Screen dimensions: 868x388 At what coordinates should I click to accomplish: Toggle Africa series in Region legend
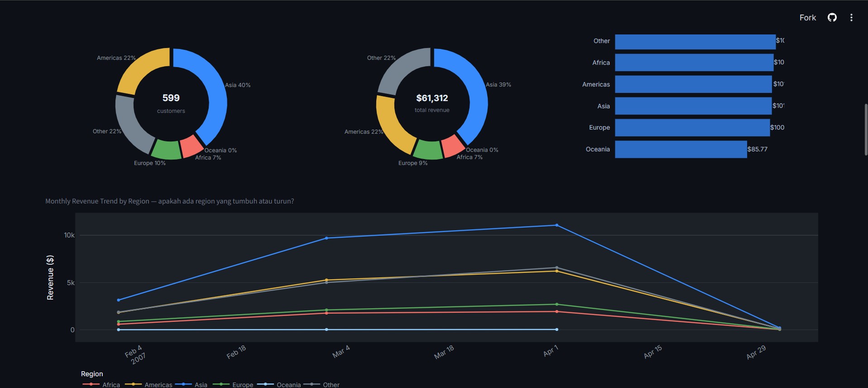click(x=101, y=384)
